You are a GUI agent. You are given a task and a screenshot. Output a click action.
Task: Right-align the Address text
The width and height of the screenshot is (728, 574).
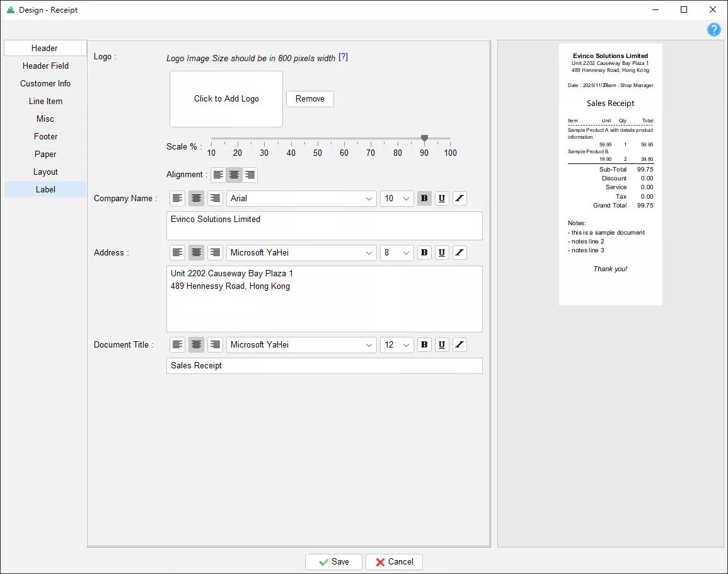pos(215,253)
